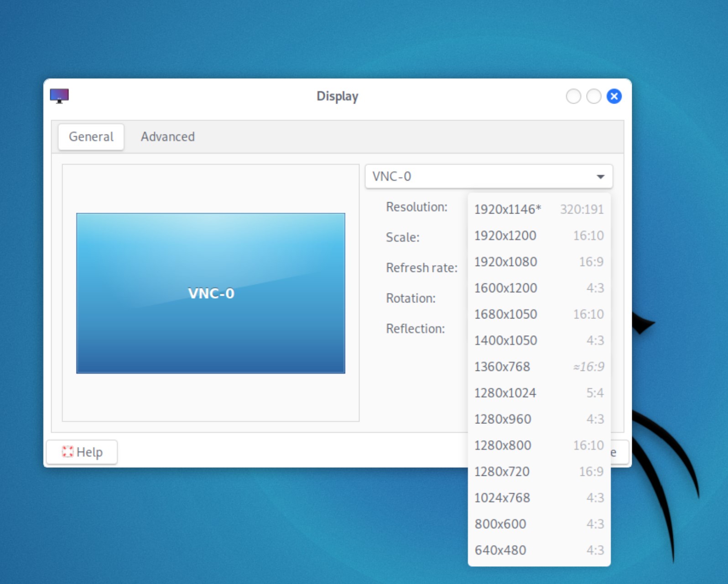The height and width of the screenshot is (584, 728).
Task: Close the Display window
Action: pyautogui.click(x=614, y=96)
